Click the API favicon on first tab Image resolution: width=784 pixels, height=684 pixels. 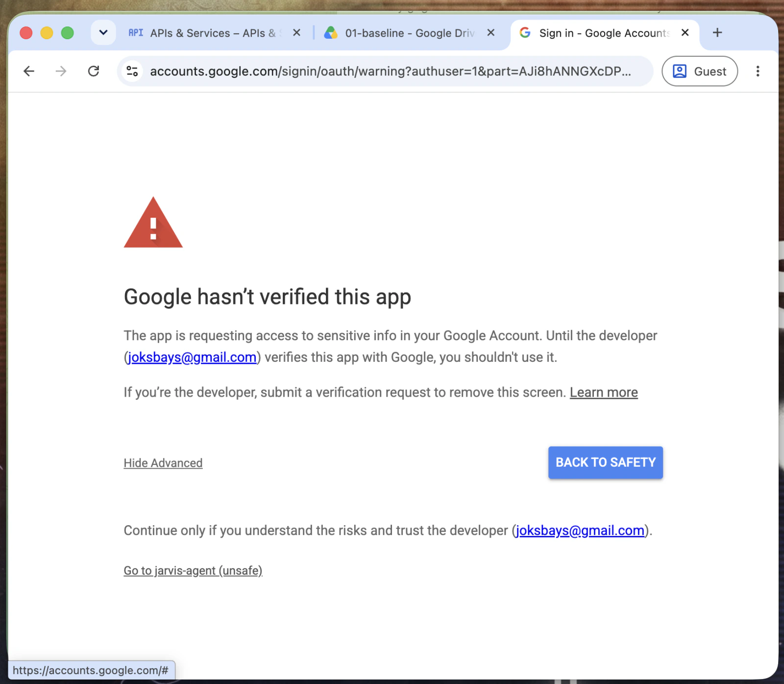[136, 33]
